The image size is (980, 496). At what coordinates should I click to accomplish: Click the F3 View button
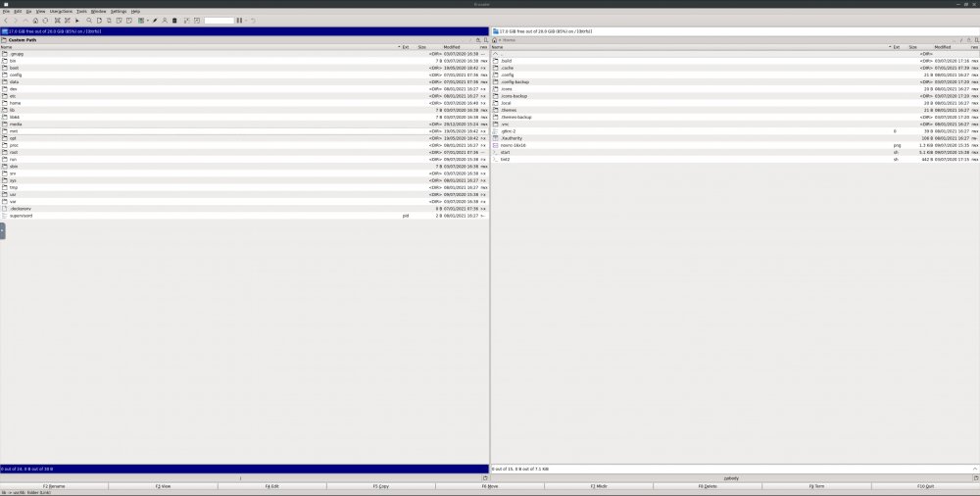pos(163,486)
